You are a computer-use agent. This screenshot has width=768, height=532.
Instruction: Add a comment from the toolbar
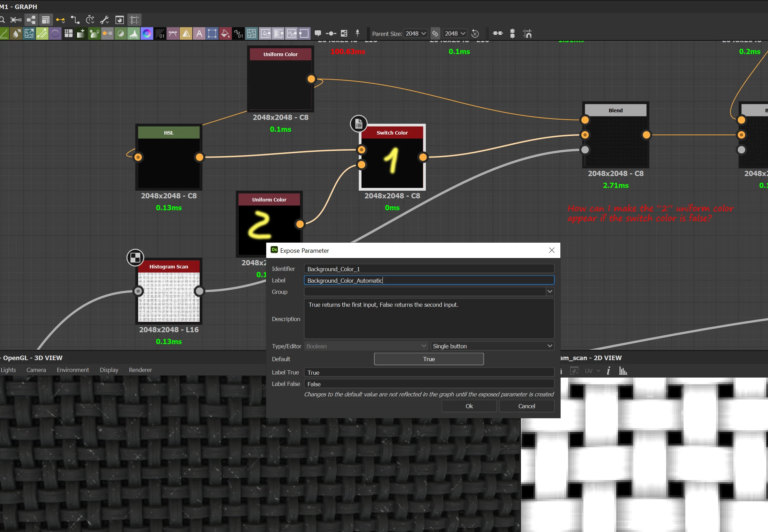318,33
